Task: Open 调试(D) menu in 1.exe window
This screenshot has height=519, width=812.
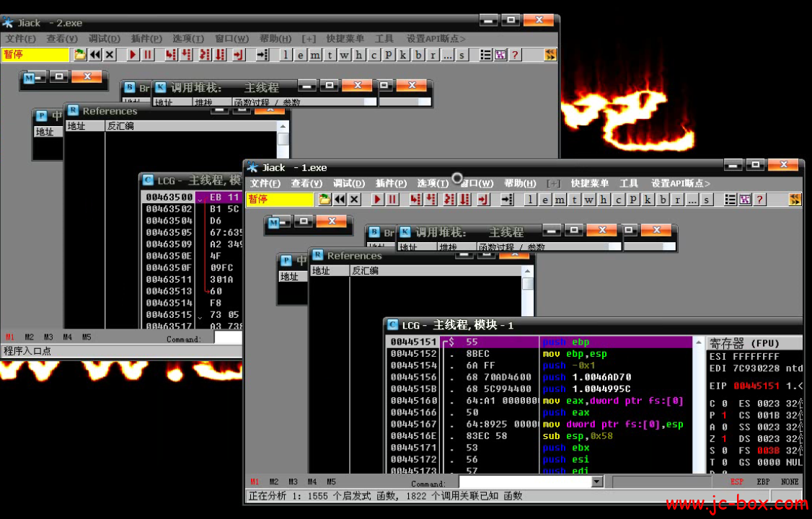Action: (349, 184)
